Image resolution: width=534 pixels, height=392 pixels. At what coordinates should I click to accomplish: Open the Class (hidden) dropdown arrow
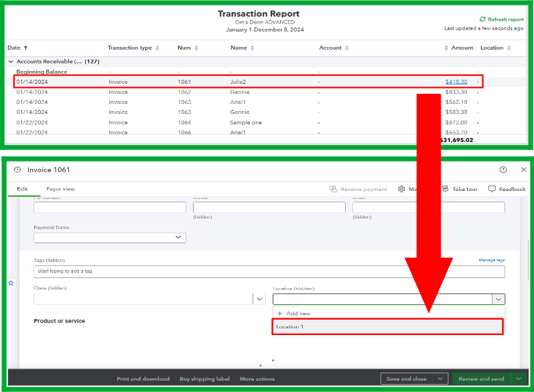click(259, 299)
